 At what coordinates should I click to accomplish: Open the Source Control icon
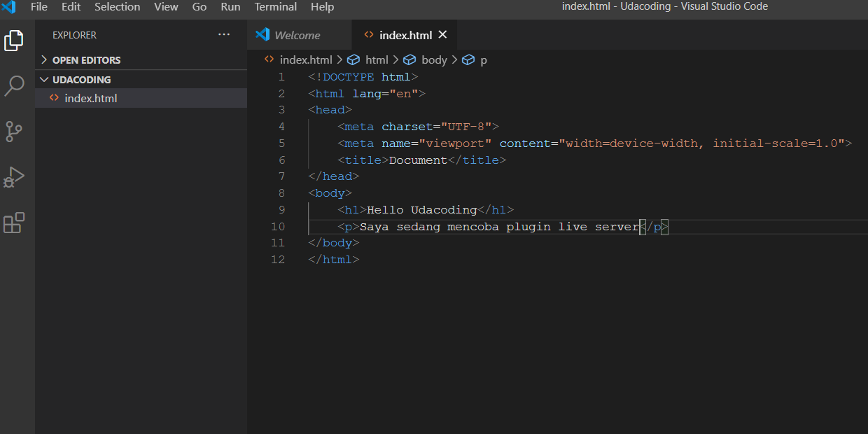click(14, 132)
